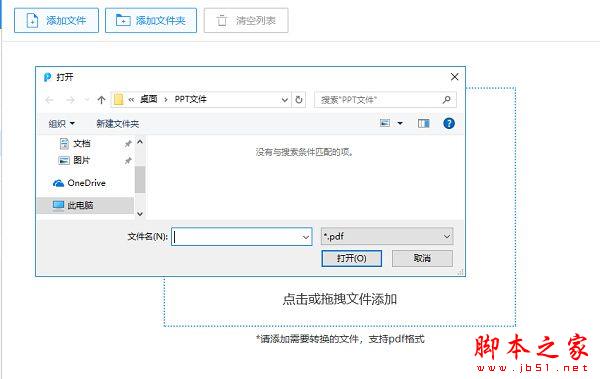
Task: Change the view layout icon
Action: [385, 123]
